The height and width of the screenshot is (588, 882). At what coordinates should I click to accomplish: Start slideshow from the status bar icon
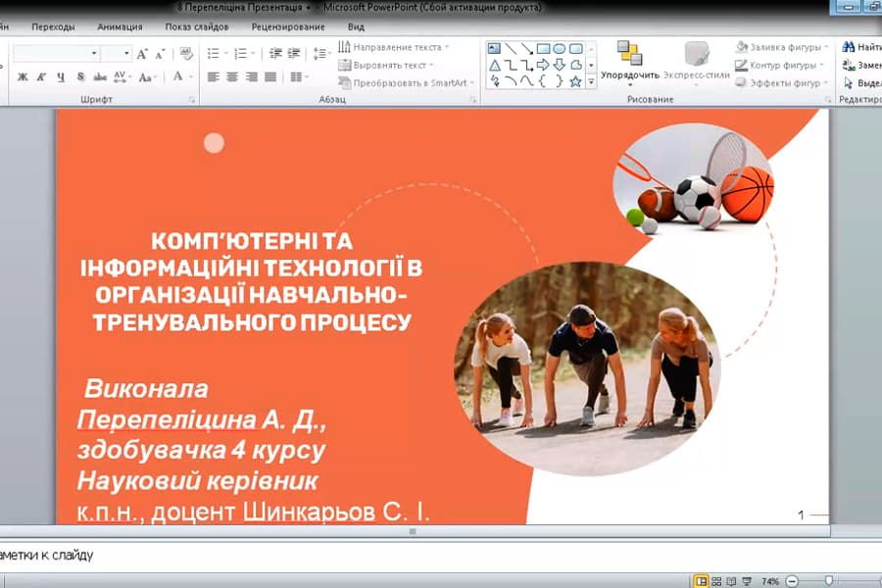pos(747,580)
